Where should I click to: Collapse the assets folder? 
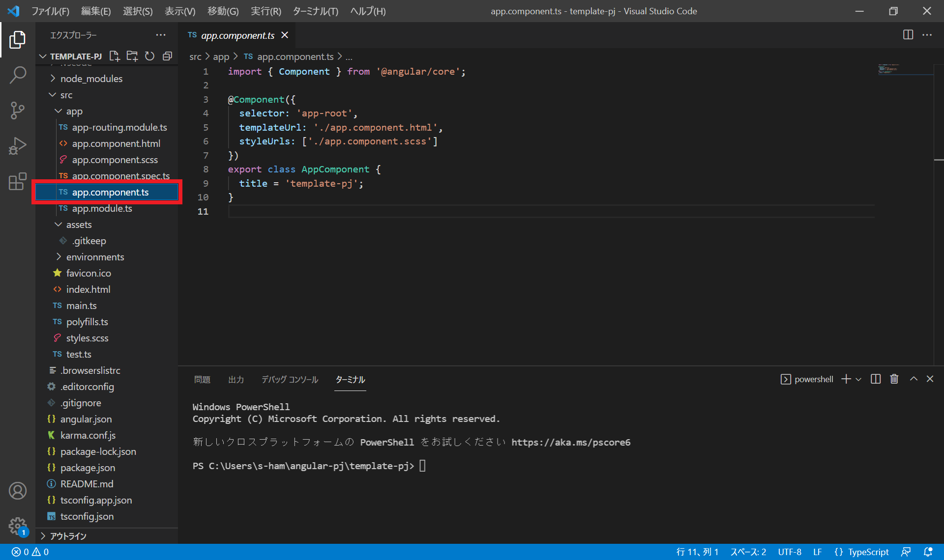[x=79, y=224]
